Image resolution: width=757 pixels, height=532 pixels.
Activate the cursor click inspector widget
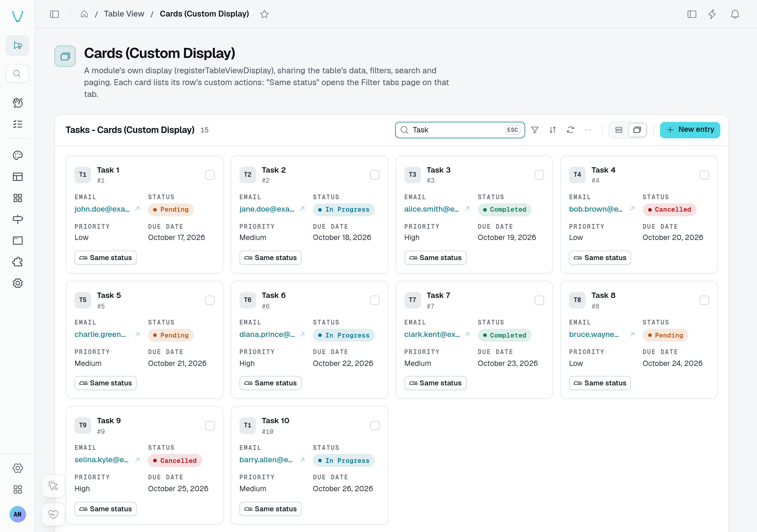[53, 486]
